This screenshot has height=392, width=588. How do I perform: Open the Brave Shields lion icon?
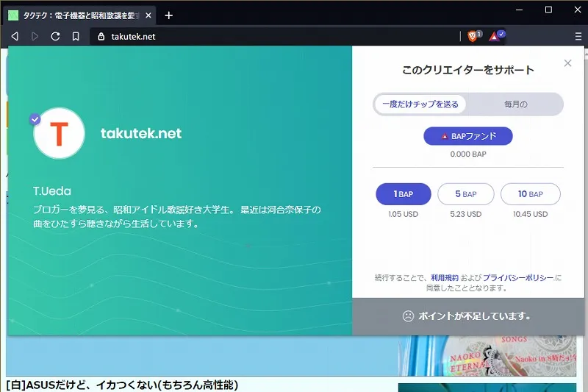coord(473,36)
